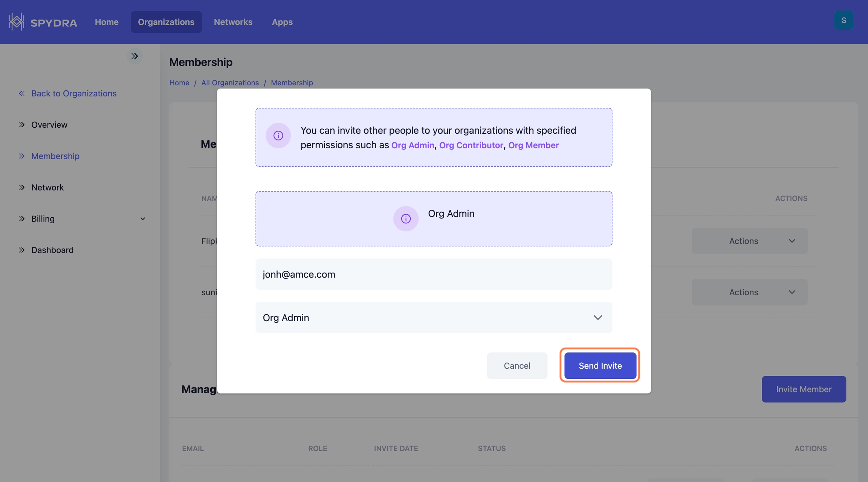Cancel the invite dialog
This screenshot has width=868, height=482.
pos(517,366)
